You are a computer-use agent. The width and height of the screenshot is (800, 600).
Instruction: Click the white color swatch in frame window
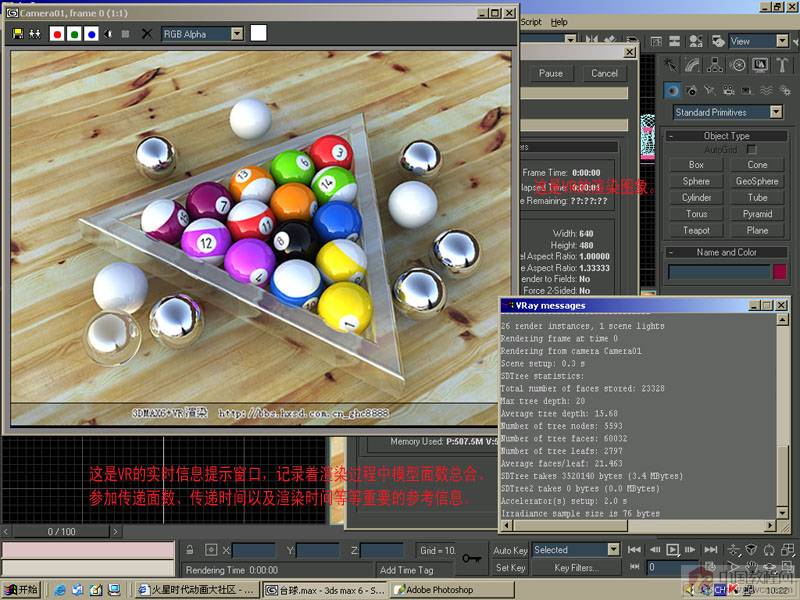click(x=258, y=33)
